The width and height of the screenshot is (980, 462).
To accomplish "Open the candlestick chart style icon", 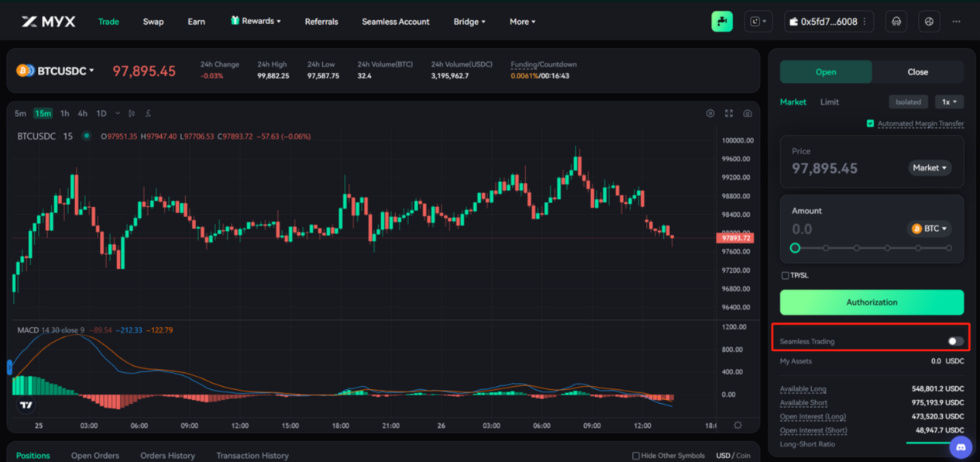I will click(x=131, y=114).
